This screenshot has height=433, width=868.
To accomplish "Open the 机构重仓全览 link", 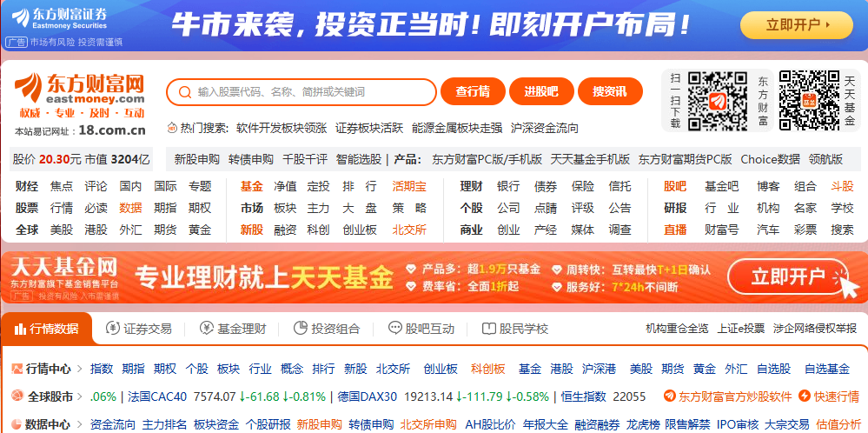I will pyautogui.click(x=677, y=329).
